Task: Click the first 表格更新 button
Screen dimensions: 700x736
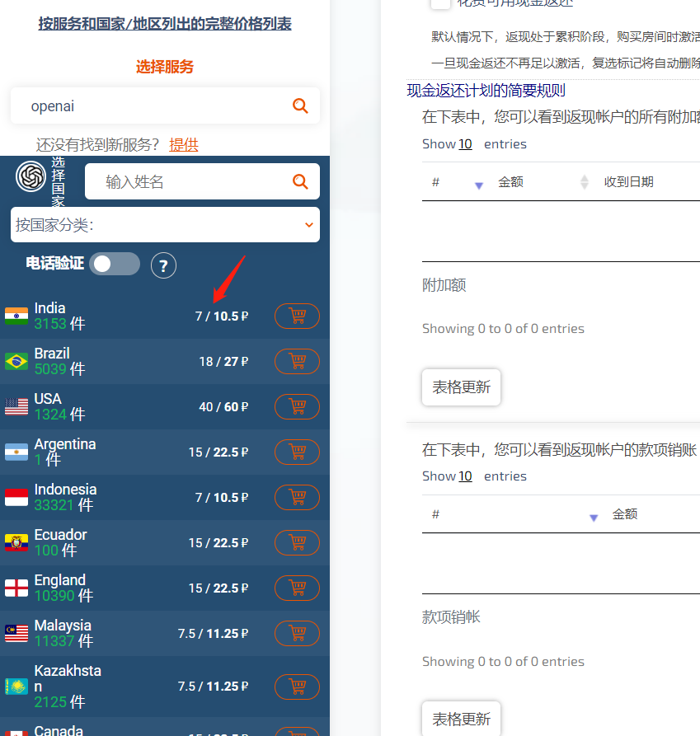Action: [x=461, y=387]
